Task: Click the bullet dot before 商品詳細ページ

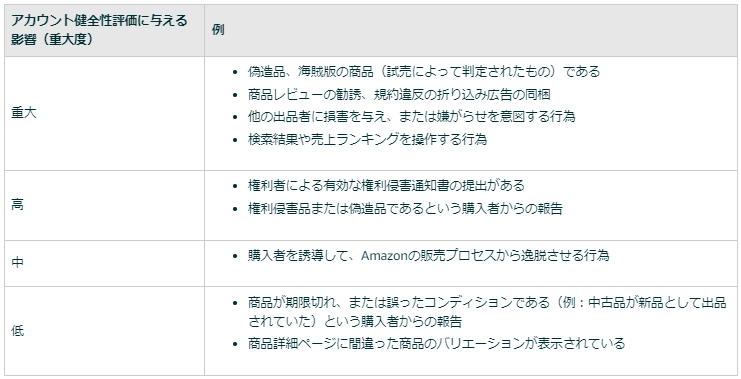Action: coord(235,344)
